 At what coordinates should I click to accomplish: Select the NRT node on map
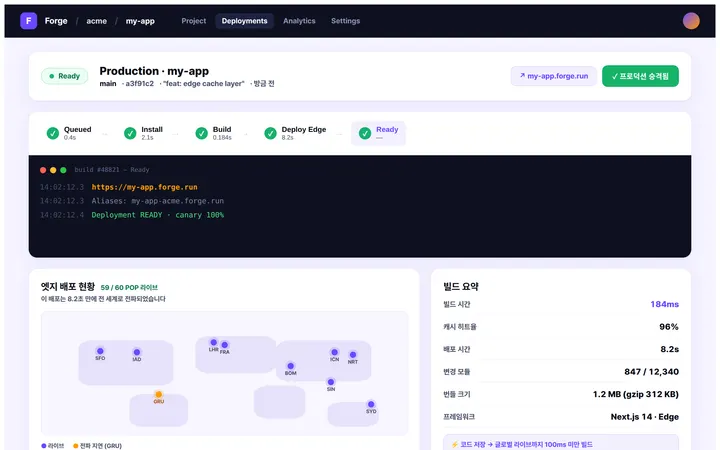353,354
